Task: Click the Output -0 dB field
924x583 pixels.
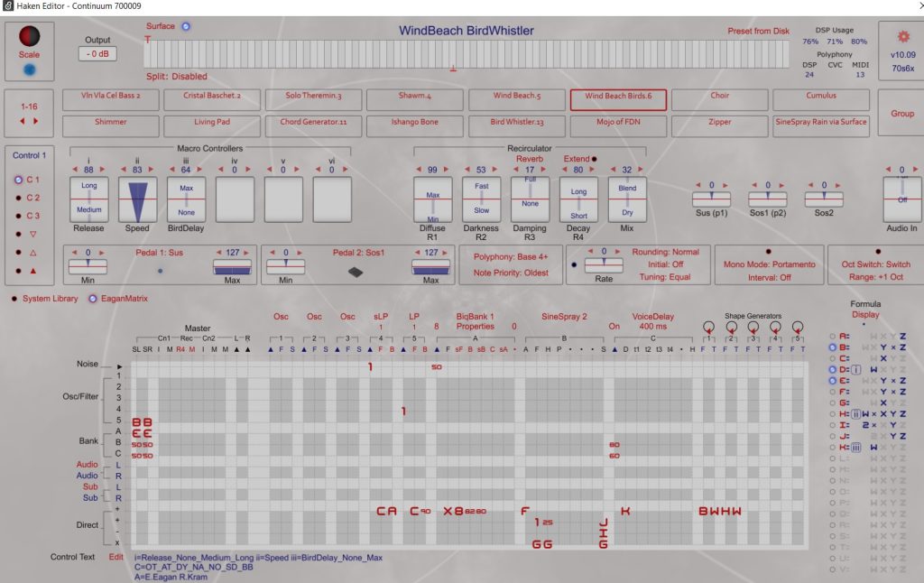Action: pos(97,53)
